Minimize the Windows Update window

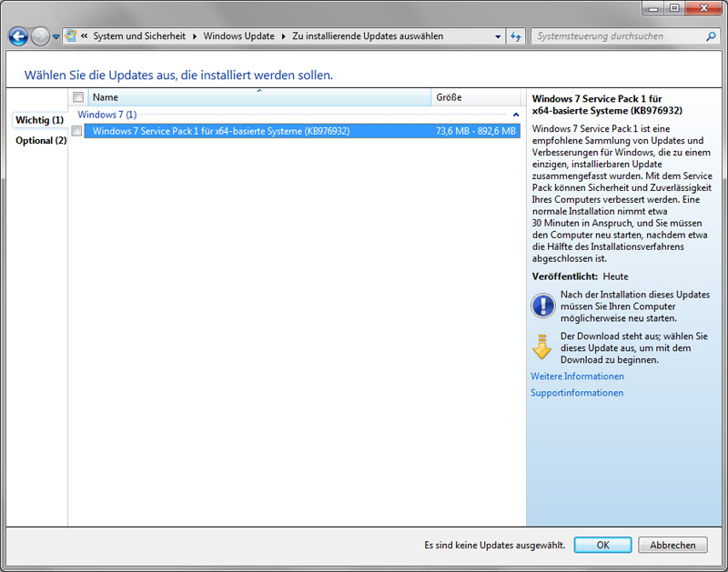point(653,8)
